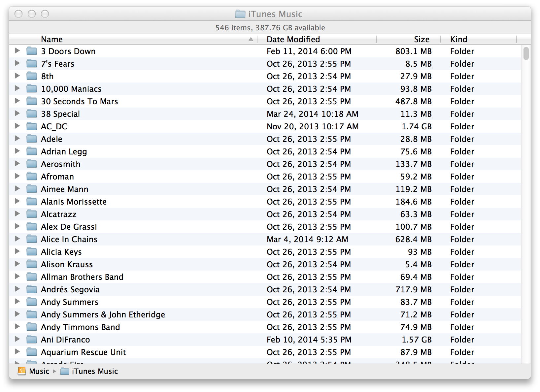
Task: Click the 3 Doors Down folder icon
Action: click(x=32, y=51)
